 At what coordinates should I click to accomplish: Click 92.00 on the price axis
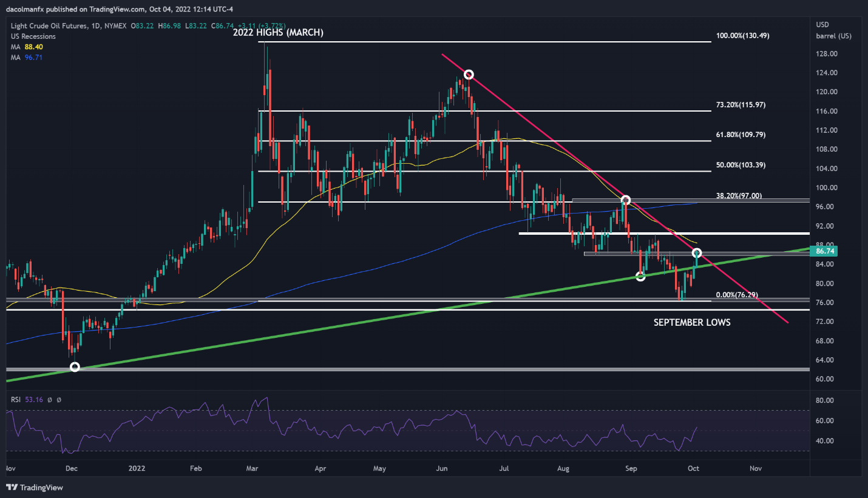[x=824, y=226]
